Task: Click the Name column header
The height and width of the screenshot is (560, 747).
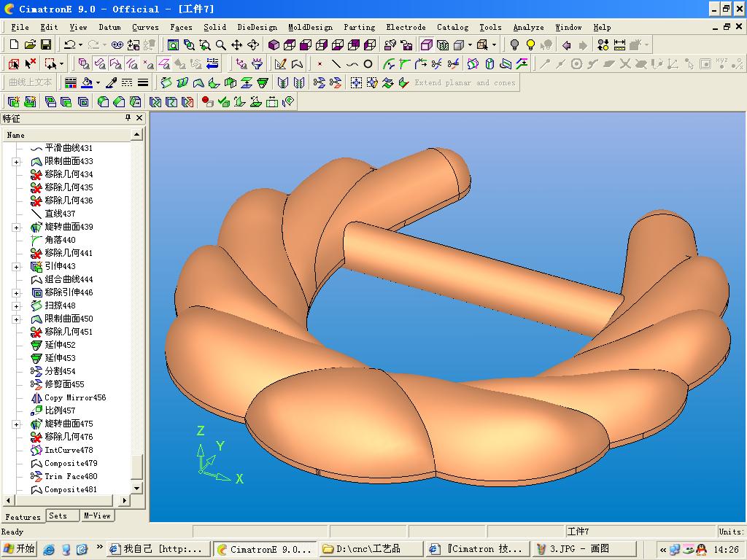Action: [66, 135]
